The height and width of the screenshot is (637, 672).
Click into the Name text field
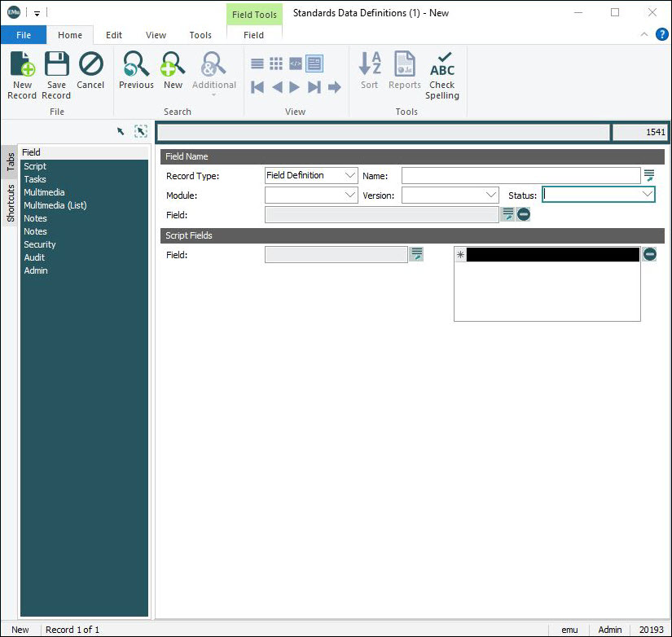tap(520, 175)
